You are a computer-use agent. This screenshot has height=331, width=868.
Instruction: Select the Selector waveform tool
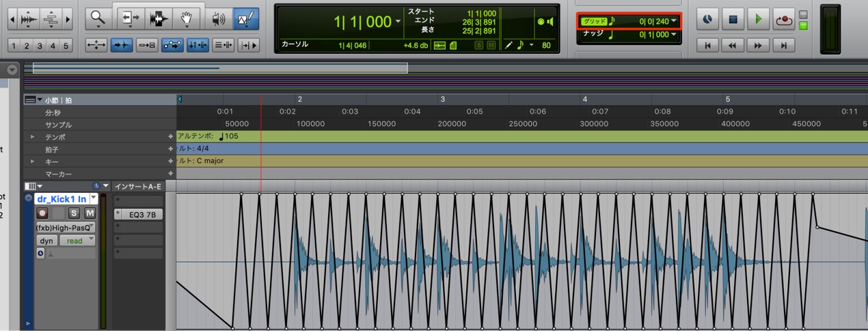pos(159,18)
